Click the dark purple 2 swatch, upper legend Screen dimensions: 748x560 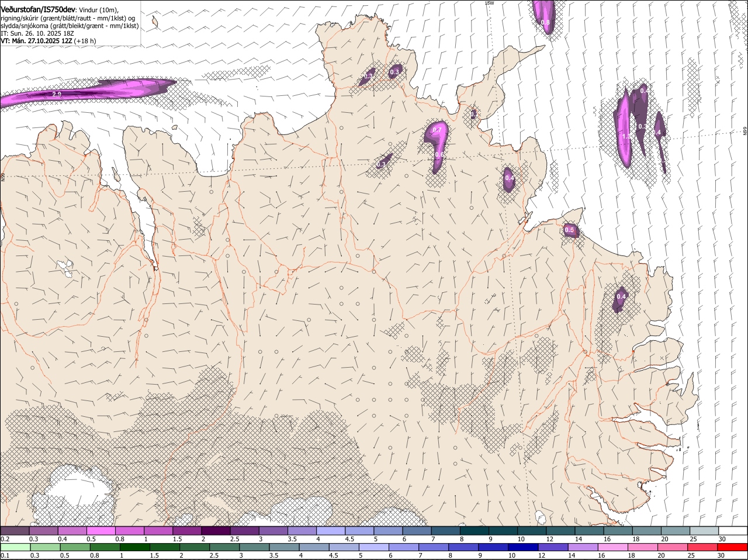[216, 531]
